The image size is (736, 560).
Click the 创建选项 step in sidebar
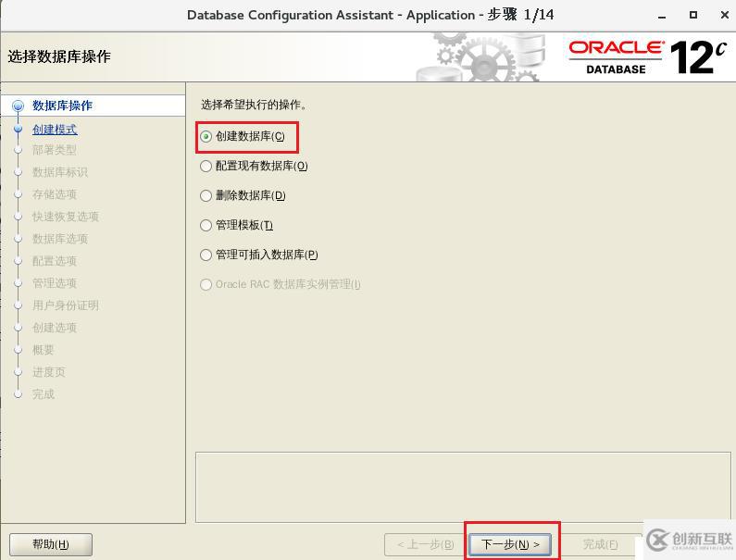tap(54, 328)
